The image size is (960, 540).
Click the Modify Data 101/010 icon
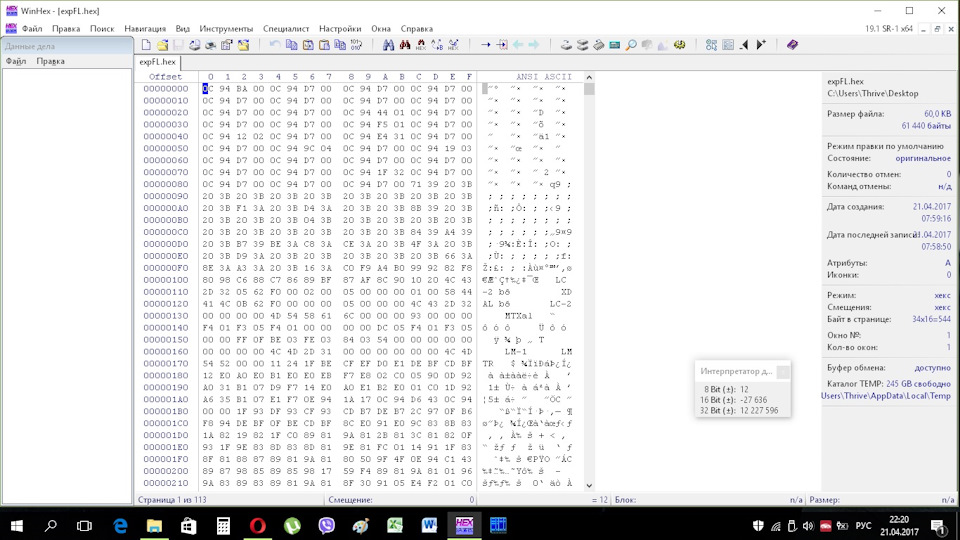coord(356,45)
